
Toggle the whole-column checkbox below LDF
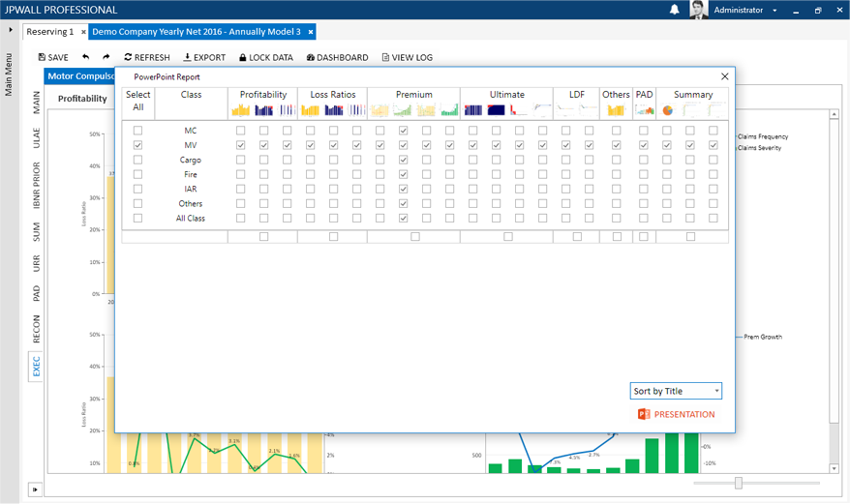click(577, 237)
